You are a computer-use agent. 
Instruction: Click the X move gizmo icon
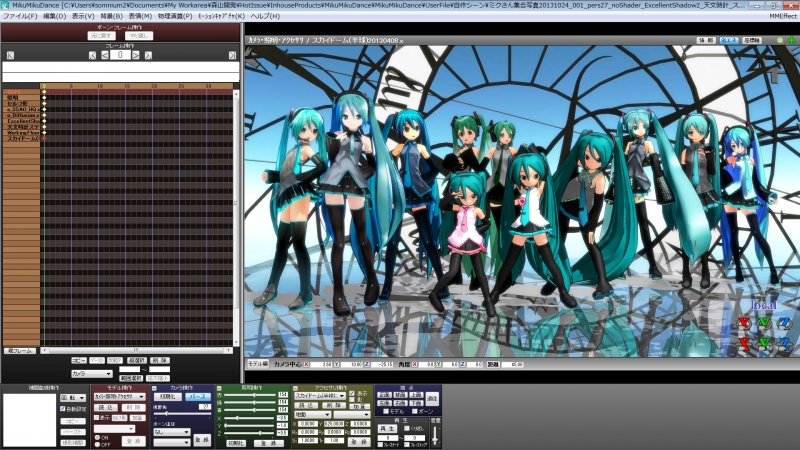[x=744, y=343]
